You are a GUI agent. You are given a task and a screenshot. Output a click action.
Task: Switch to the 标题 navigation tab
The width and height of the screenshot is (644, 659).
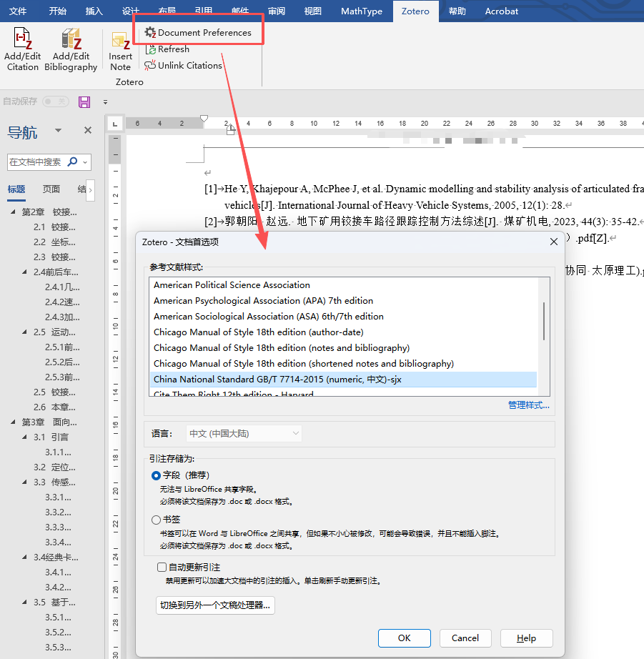pos(16,189)
